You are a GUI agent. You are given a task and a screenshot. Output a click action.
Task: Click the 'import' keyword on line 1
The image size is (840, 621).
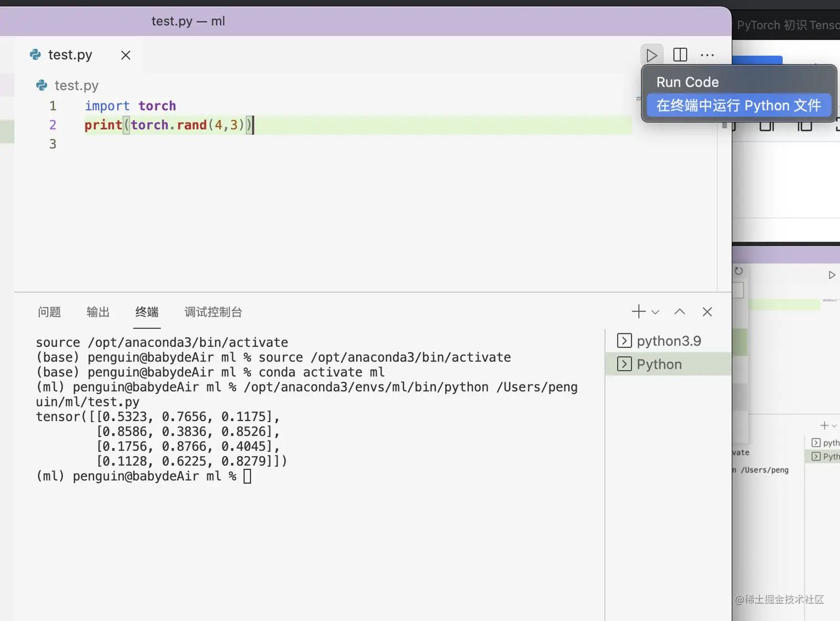tap(107, 106)
